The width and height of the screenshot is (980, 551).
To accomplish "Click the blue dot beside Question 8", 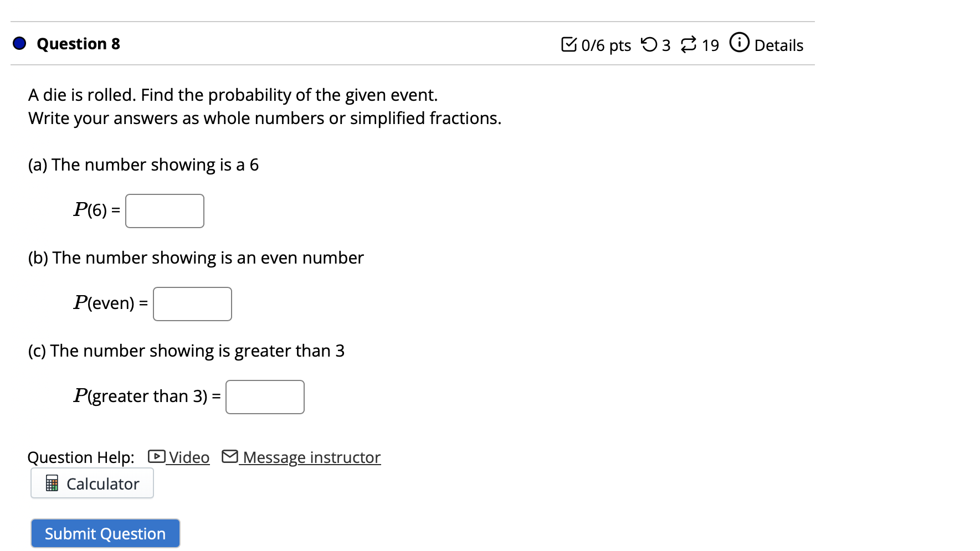I will click(18, 43).
